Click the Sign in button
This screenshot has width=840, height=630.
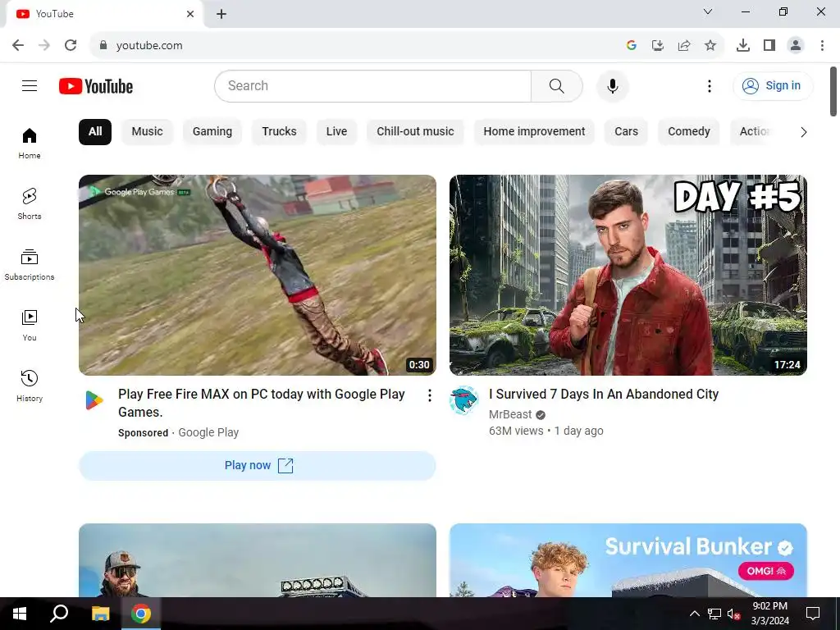click(x=773, y=85)
